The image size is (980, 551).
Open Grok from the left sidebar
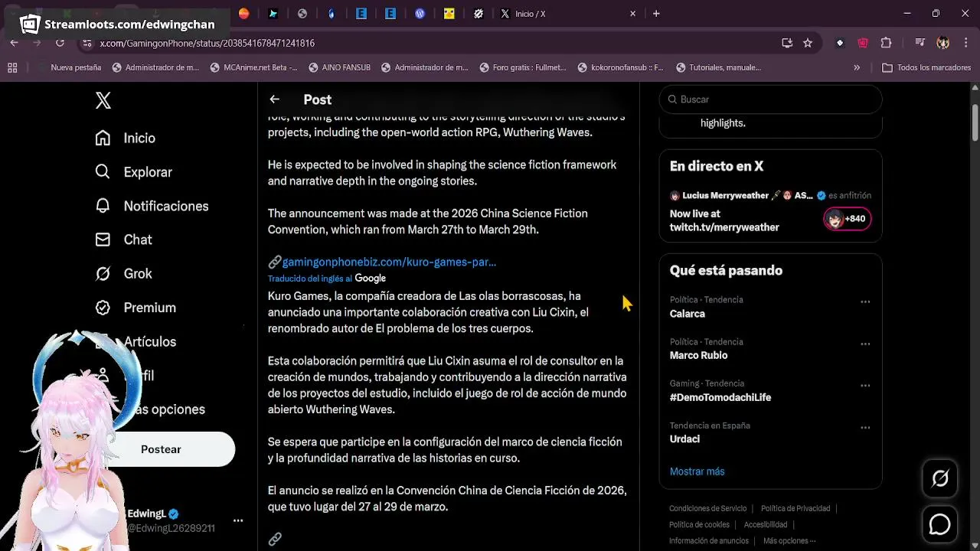(123, 273)
